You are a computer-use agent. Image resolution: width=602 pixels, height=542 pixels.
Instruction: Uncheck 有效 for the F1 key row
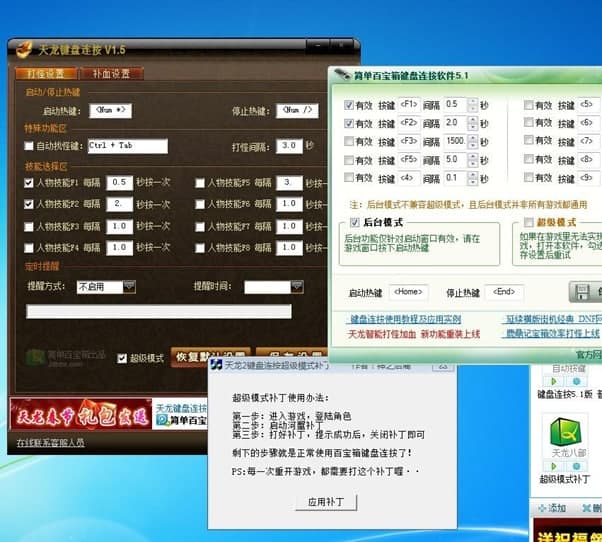pyautogui.click(x=349, y=104)
